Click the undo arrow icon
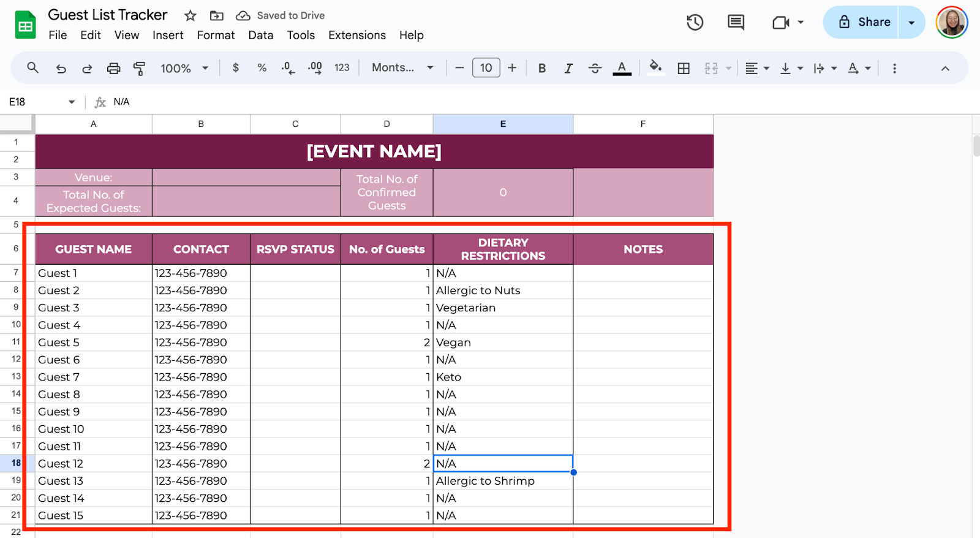 click(x=61, y=69)
